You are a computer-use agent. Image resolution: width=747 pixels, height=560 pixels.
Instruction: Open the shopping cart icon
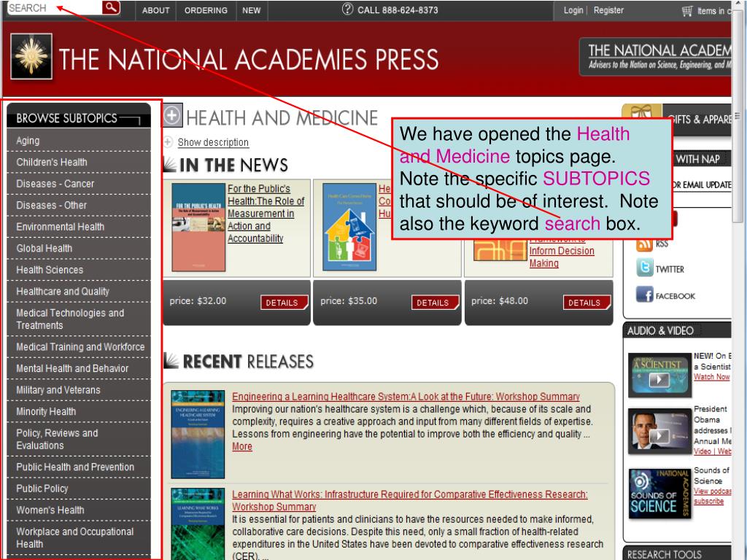(x=687, y=10)
